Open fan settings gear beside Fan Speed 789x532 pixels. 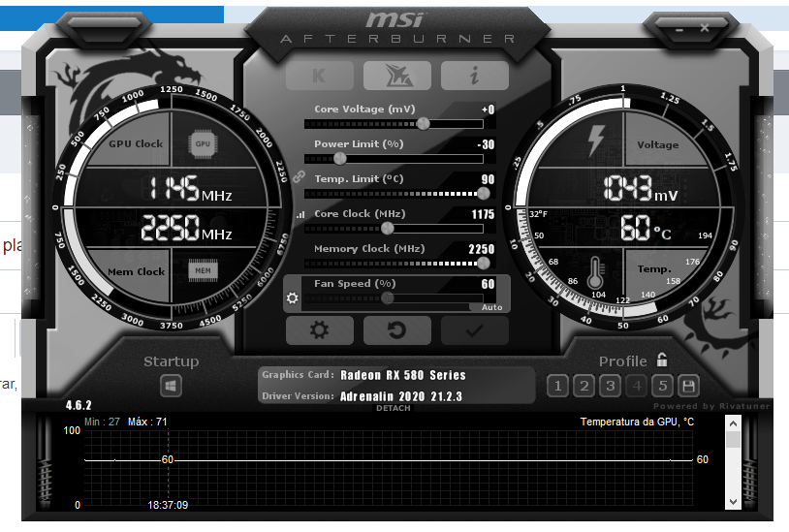click(293, 297)
